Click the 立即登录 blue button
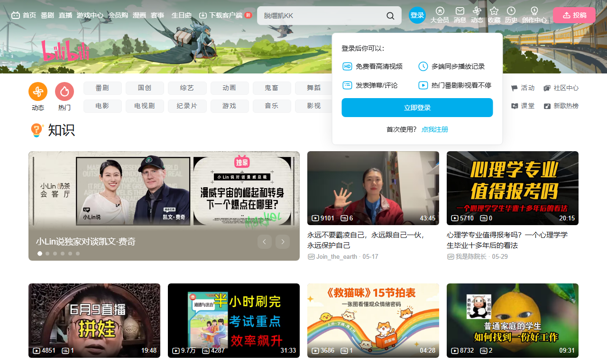Viewport: 607px width, 364px height. tap(417, 108)
